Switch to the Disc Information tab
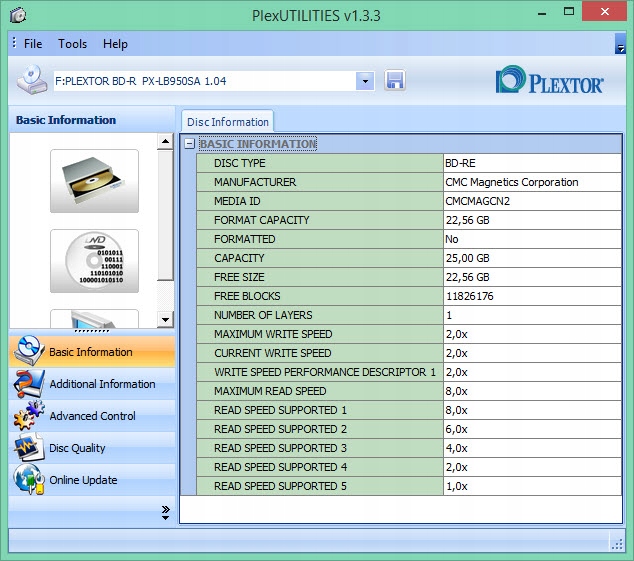Image resolution: width=634 pixels, height=561 pixels. pos(228,122)
